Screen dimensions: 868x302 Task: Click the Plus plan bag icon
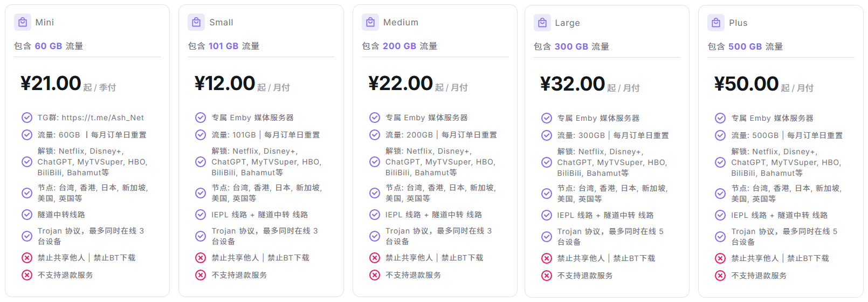[716, 23]
